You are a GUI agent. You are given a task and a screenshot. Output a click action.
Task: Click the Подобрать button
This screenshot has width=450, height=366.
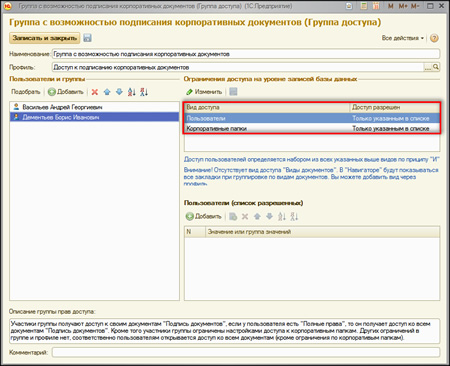coord(26,92)
